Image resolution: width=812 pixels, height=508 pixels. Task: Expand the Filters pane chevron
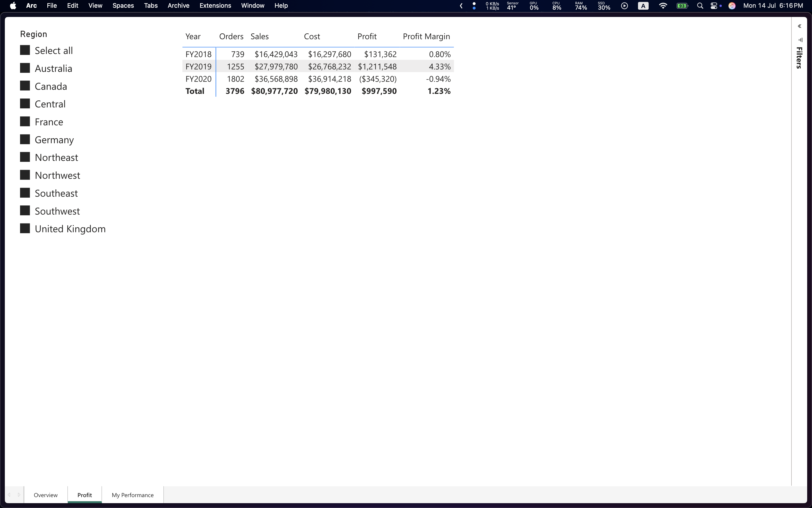(x=799, y=26)
